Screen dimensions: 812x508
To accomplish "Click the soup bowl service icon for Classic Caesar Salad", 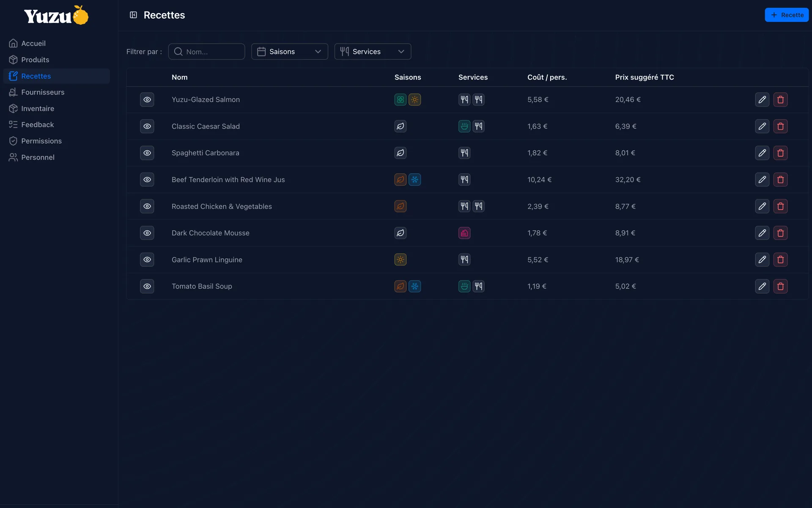I will click(464, 126).
